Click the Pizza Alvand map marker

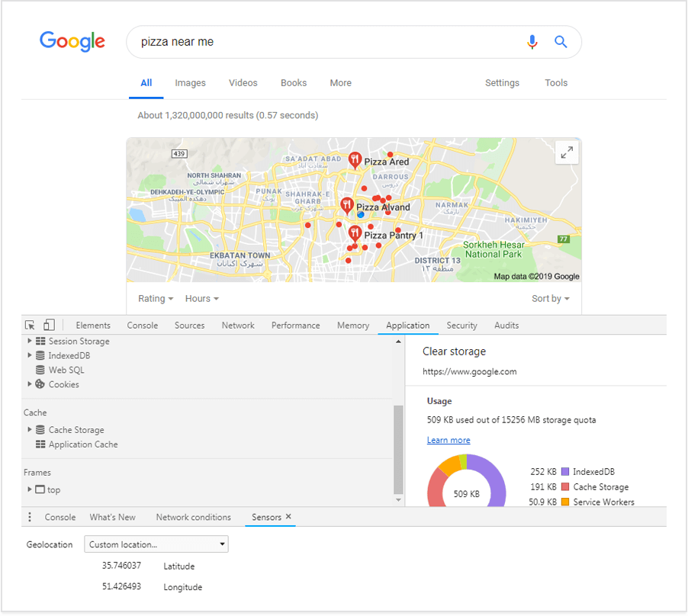click(x=346, y=204)
